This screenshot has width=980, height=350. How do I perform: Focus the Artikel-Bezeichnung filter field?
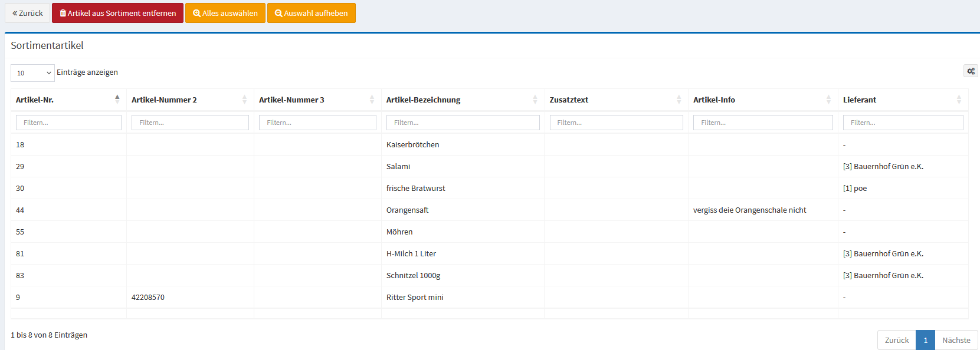463,123
